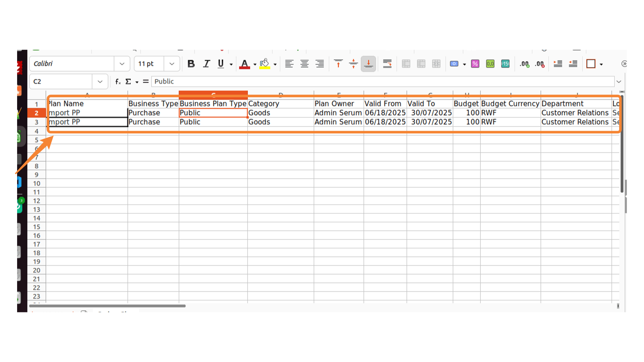Select row 10 header
Viewport: 644px width, 362px height.
[37, 183]
